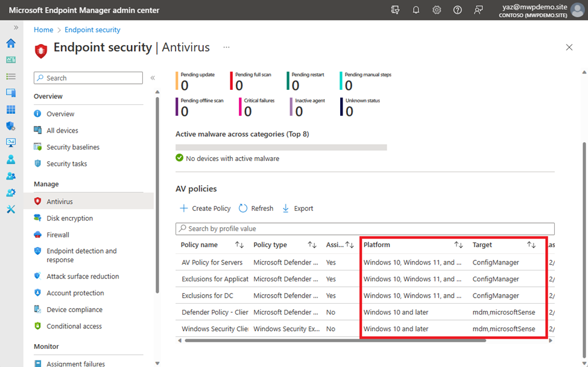Expand the left rail with double chevron

(16, 27)
